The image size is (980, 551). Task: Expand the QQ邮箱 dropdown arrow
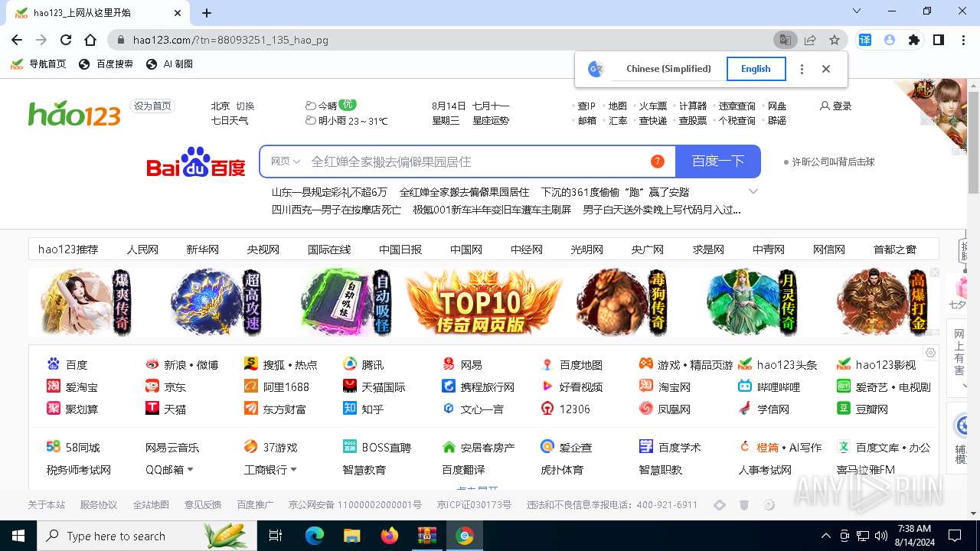[190, 469]
